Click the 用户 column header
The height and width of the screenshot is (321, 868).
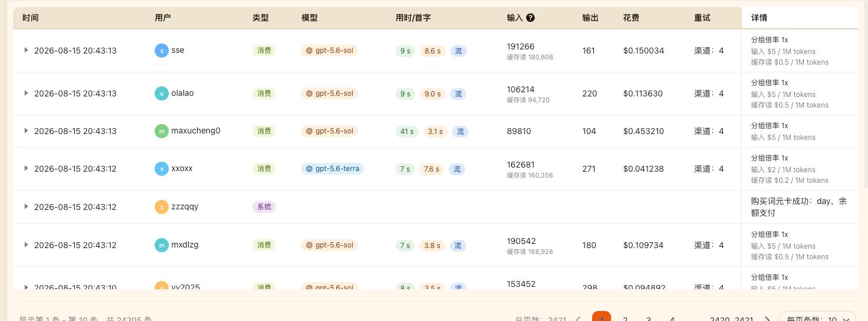tap(163, 18)
